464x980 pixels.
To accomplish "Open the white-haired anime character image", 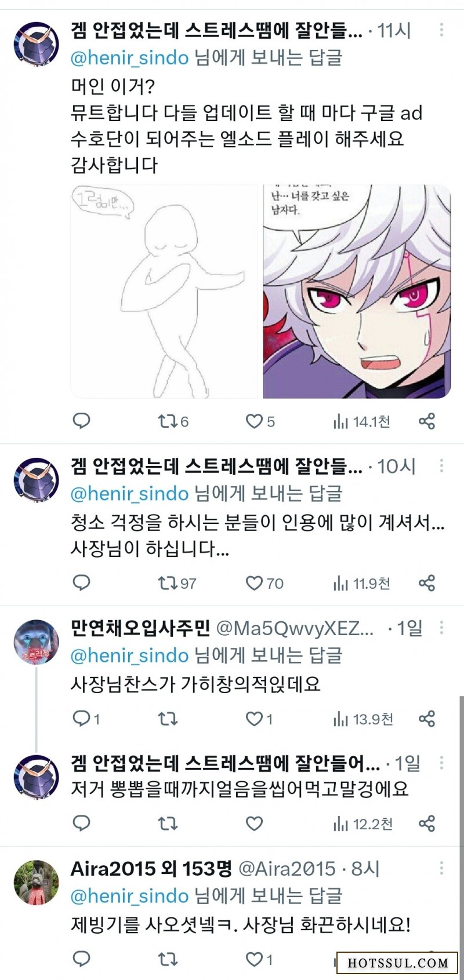I will point(357,292).
